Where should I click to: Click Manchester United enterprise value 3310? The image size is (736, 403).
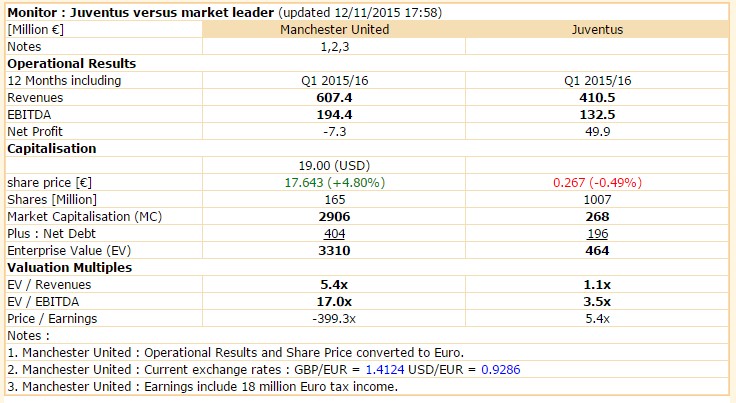pyautogui.click(x=334, y=250)
